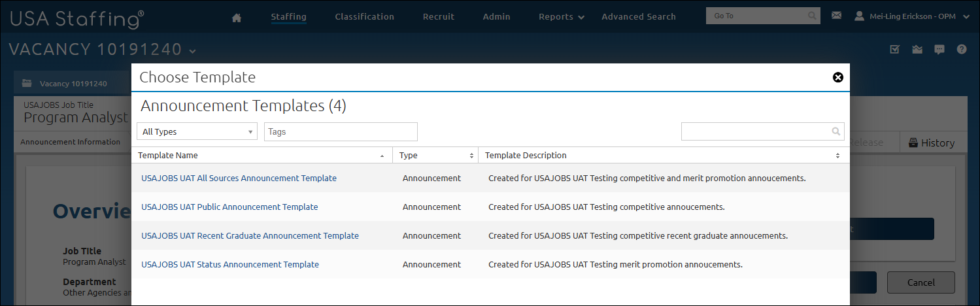Open the All Types dropdown
Viewport: 980px width, 306px height.
[197, 131]
